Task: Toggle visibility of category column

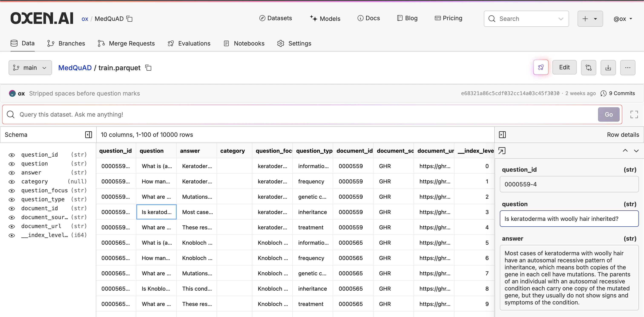Action: click(12, 182)
